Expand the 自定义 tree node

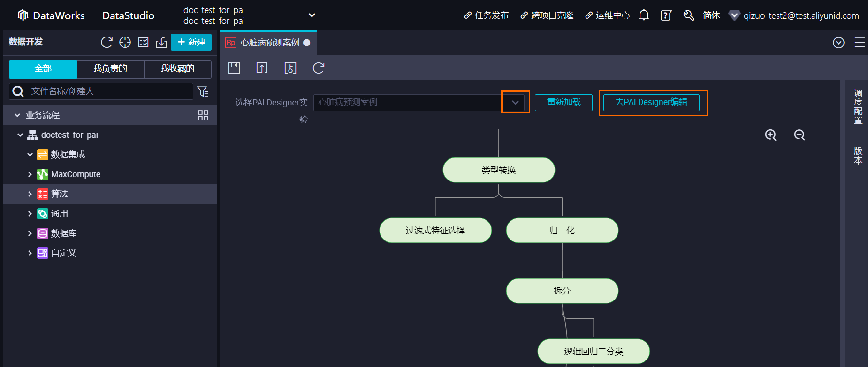(30, 253)
